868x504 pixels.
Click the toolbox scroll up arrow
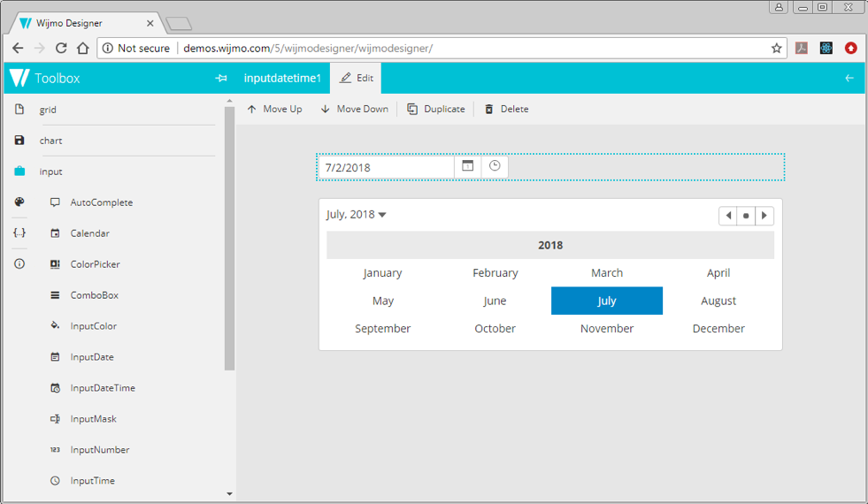230,102
